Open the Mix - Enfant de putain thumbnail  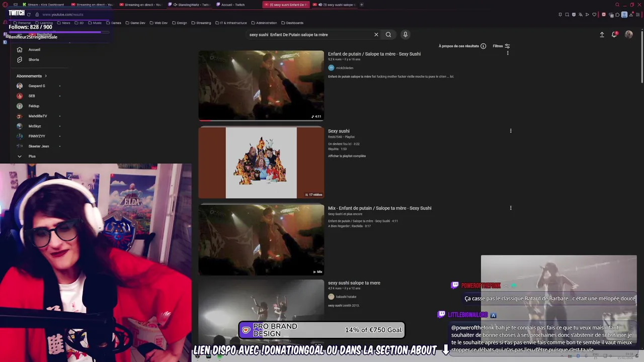[261, 239]
